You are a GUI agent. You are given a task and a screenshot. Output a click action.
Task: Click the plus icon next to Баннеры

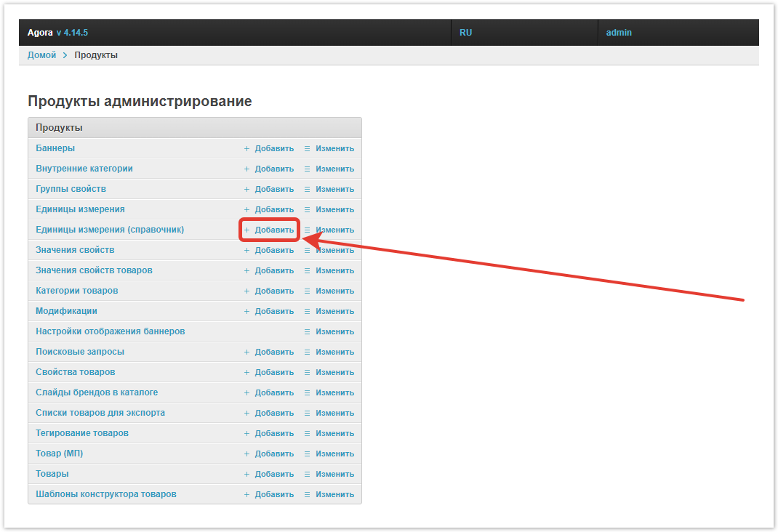pyautogui.click(x=246, y=148)
